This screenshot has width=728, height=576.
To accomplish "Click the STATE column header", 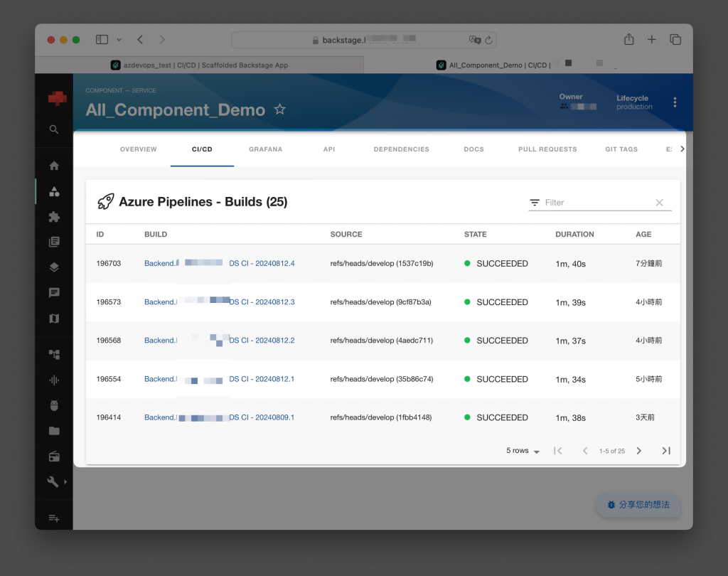I will [476, 235].
